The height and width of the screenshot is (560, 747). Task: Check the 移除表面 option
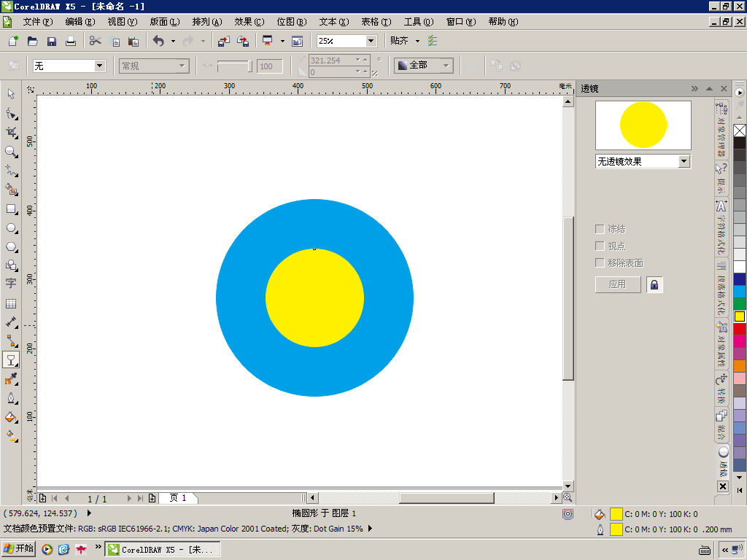[x=600, y=263]
